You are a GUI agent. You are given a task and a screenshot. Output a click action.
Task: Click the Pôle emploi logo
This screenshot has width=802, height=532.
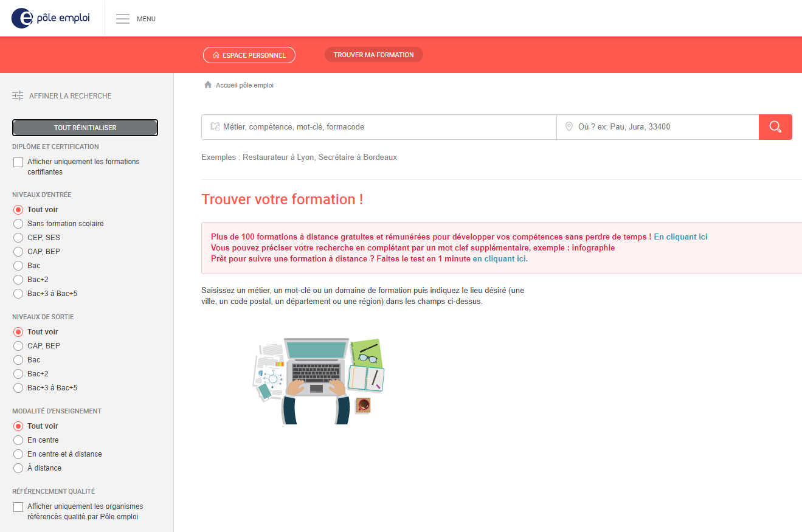tap(50, 18)
